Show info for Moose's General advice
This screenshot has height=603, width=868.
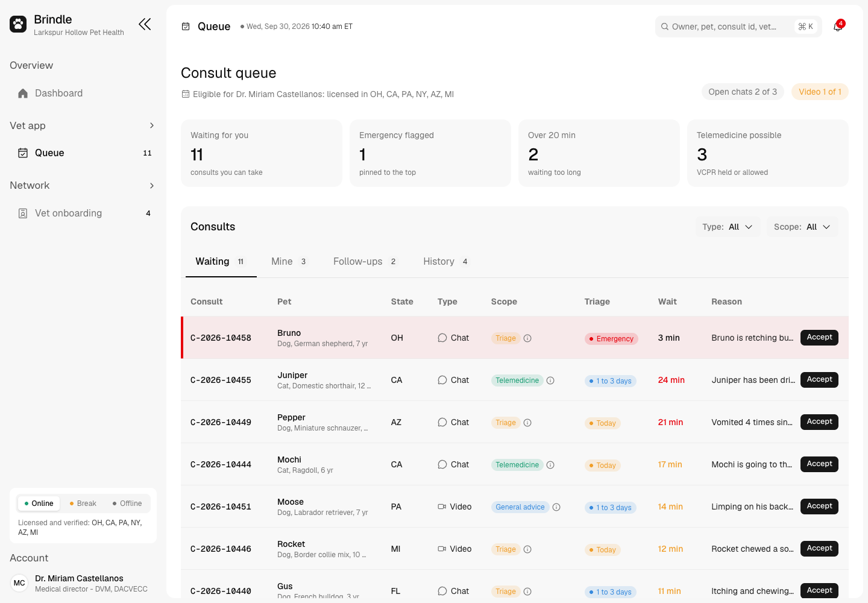[556, 507]
